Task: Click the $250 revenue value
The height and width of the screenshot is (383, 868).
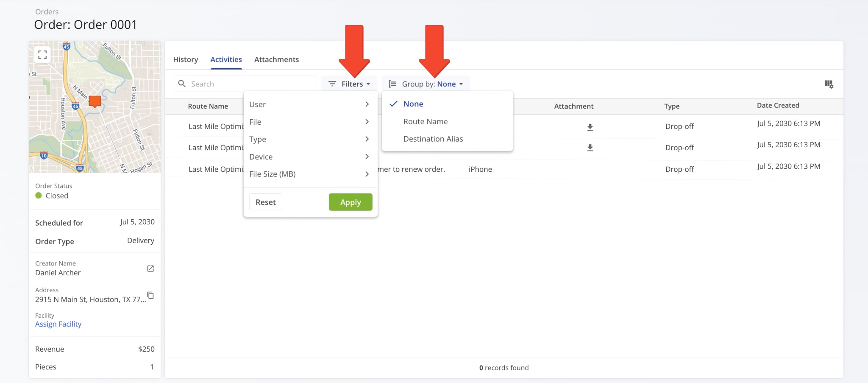Action: [x=146, y=349]
